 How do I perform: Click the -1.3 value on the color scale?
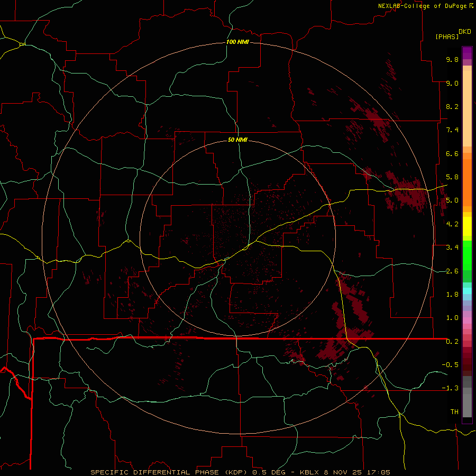pos(450,388)
